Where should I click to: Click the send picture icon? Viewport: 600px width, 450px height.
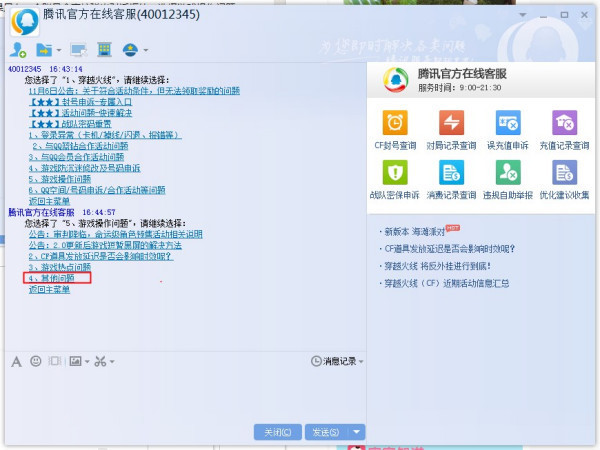[75, 361]
